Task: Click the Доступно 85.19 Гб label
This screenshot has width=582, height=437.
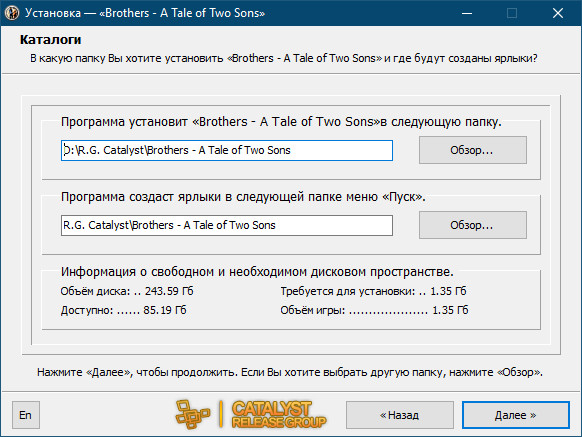Action: click(x=124, y=310)
